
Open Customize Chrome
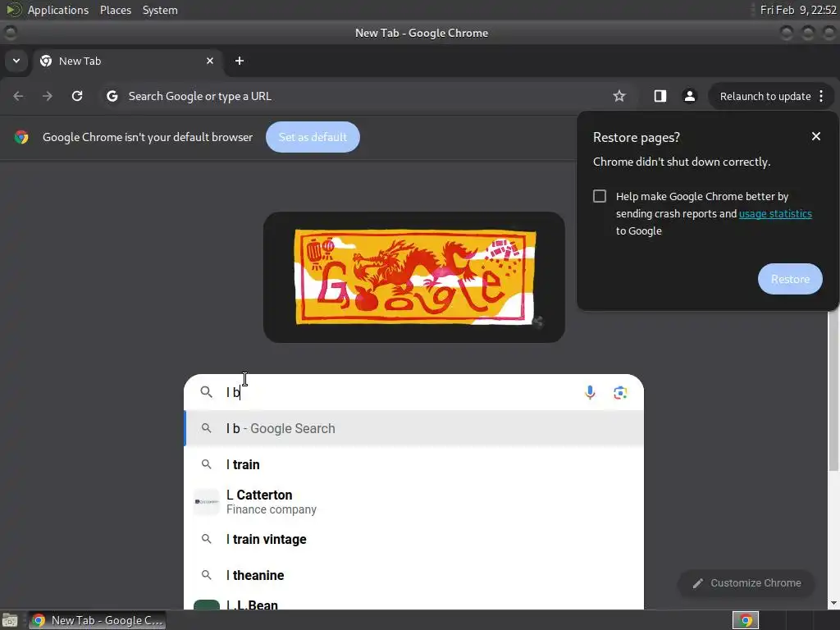tap(746, 583)
